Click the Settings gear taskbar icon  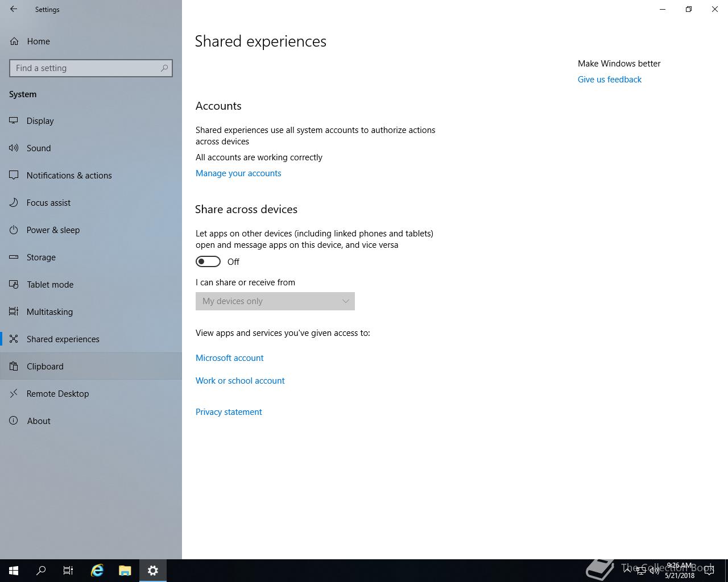(x=153, y=571)
